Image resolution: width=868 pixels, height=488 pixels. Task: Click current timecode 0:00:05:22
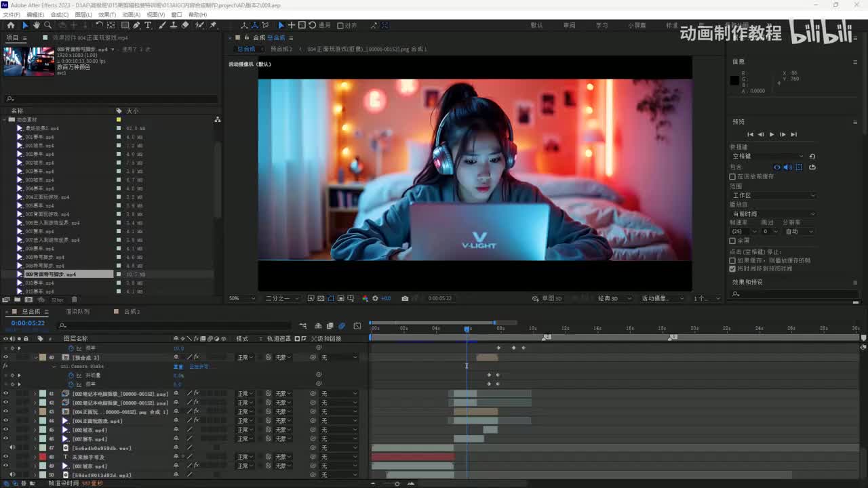(28, 323)
